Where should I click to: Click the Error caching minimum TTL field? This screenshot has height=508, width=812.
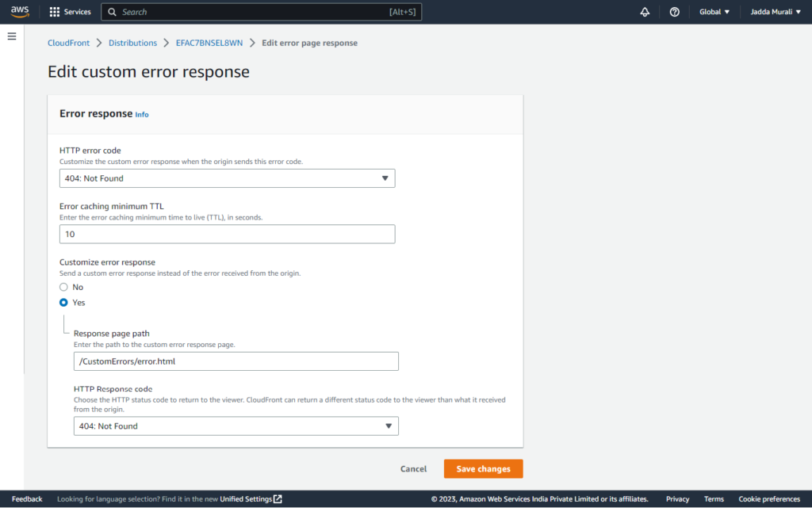point(228,235)
